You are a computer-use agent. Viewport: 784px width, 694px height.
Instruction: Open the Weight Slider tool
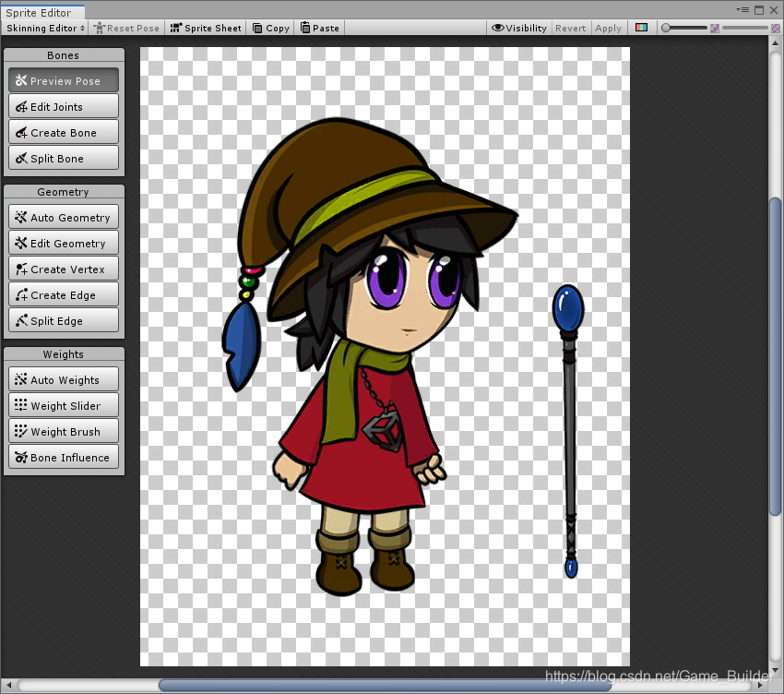click(64, 406)
